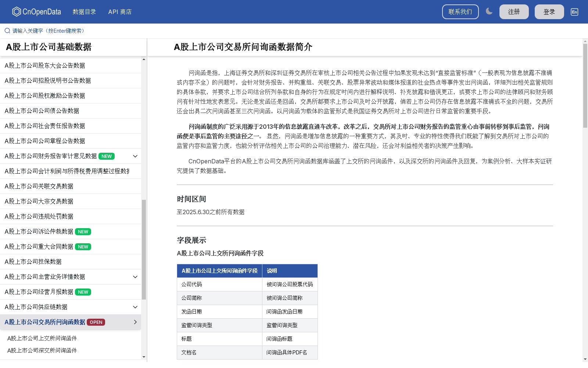Click the 说明 table header
The height and width of the screenshot is (368, 588).
click(290, 271)
